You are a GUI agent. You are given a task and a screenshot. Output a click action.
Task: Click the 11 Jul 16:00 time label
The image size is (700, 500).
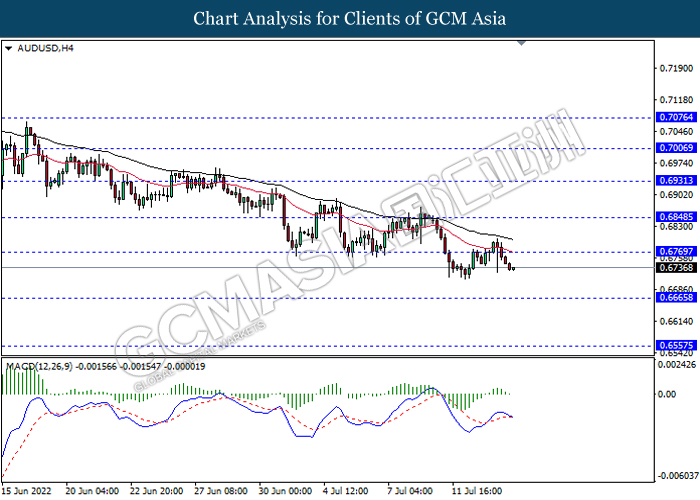[477, 491]
